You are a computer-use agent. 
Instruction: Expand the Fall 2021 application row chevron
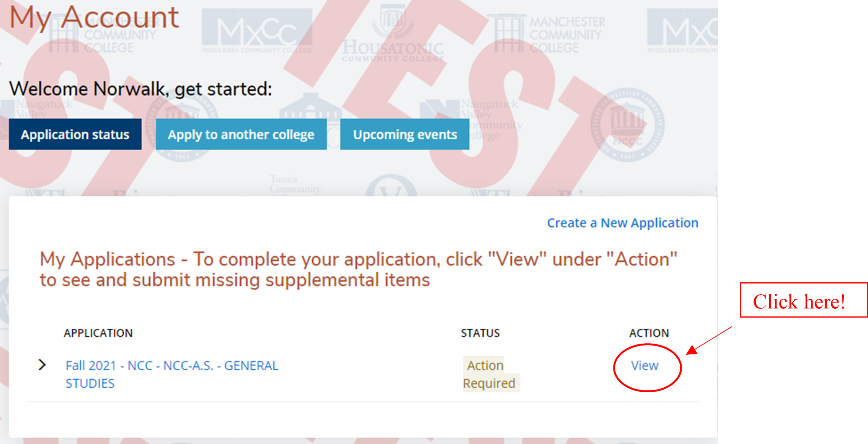click(42, 365)
